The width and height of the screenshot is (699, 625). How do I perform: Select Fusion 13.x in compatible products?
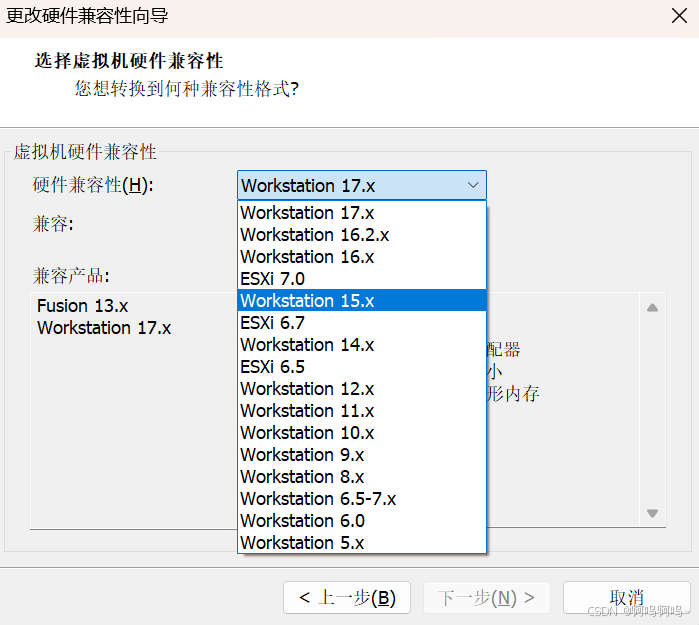tap(82, 306)
